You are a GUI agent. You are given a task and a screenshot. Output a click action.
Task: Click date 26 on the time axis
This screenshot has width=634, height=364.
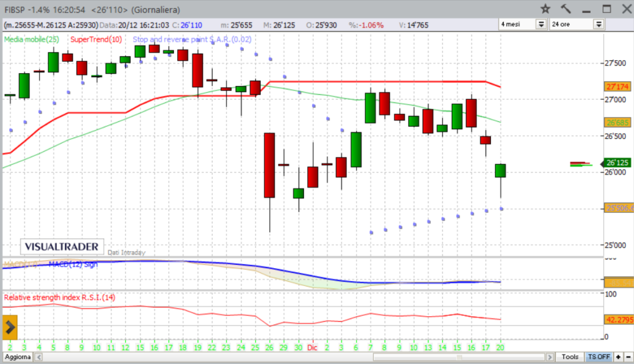tap(269, 347)
